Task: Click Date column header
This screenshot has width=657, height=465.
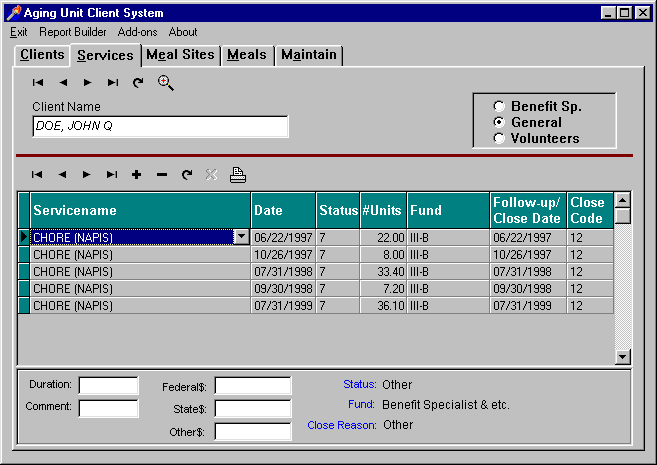Action: point(283,210)
